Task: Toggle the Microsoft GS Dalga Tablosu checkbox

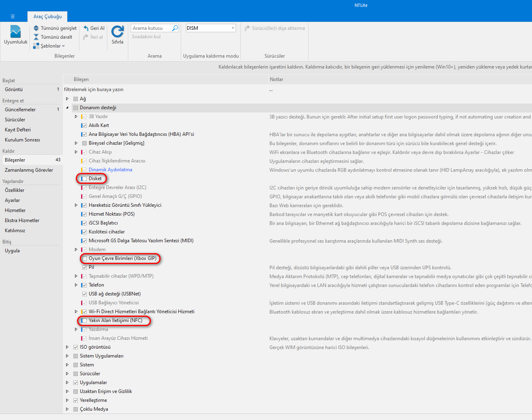Action: (x=84, y=241)
